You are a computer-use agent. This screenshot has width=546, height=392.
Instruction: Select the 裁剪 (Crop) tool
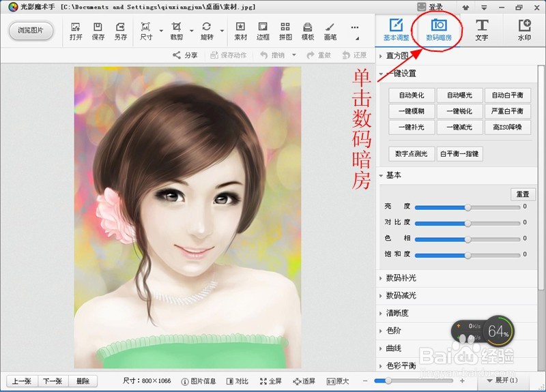point(177,31)
